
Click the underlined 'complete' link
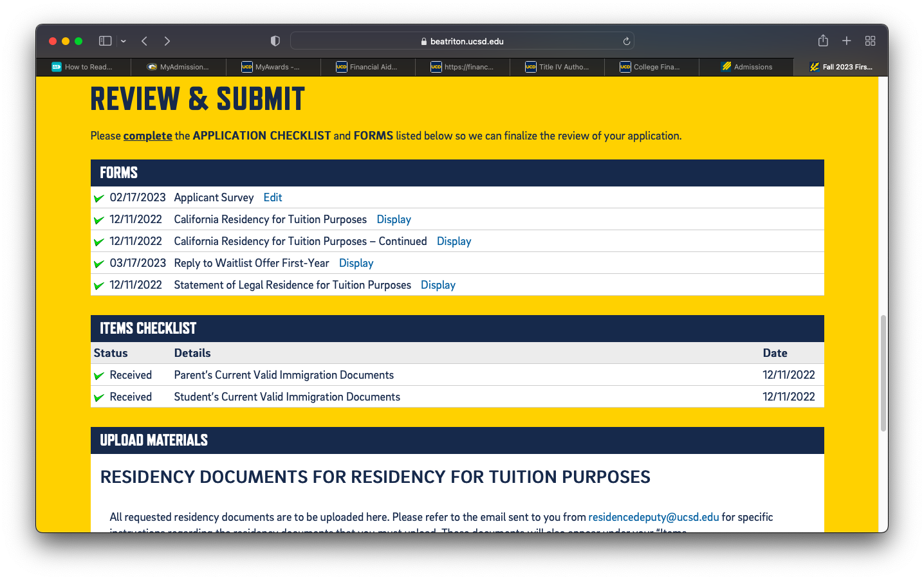click(147, 136)
